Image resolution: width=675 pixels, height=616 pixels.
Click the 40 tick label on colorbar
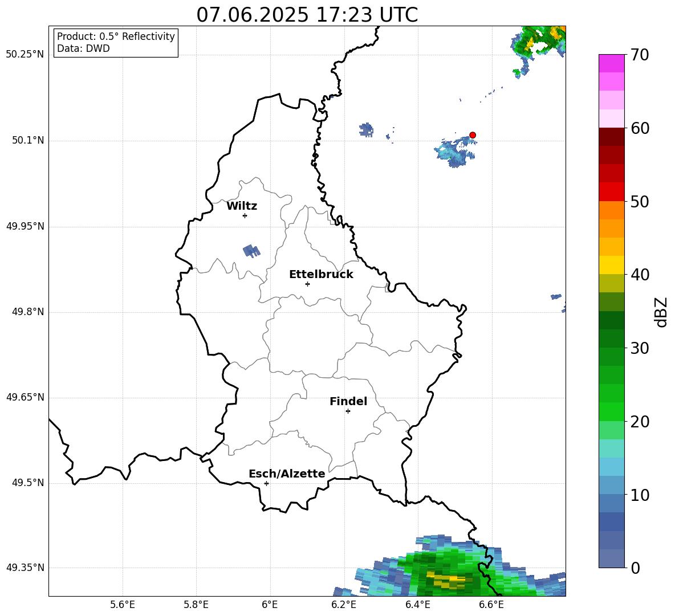pos(639,275)
